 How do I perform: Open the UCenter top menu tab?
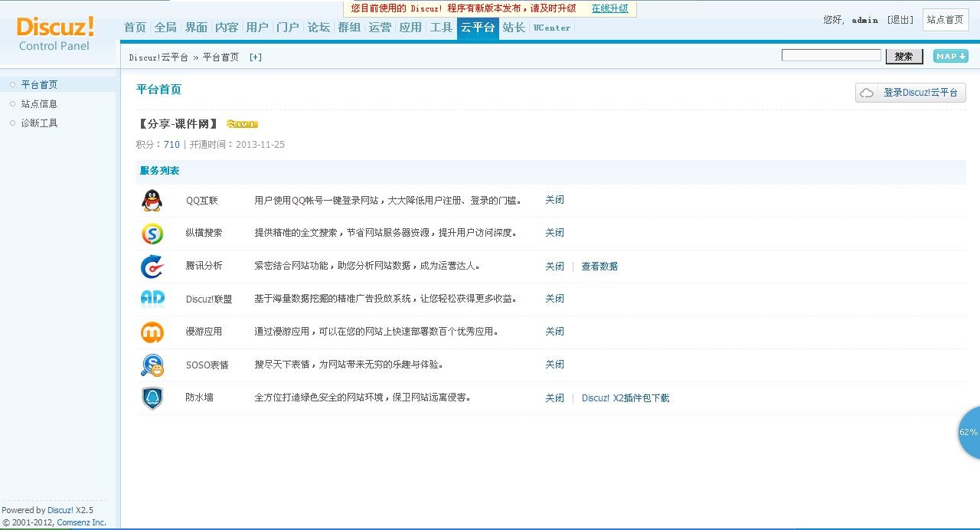point(551,28)
